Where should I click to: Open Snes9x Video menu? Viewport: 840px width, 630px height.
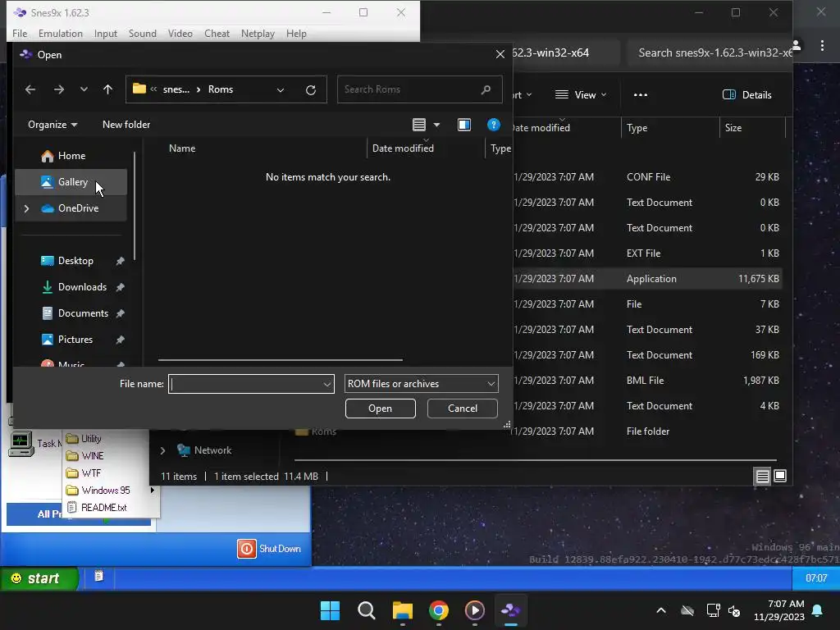pos(180,33)
